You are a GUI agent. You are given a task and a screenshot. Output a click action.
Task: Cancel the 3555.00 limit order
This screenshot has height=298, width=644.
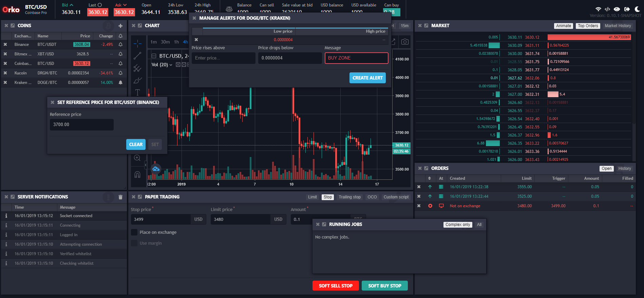[x=419, y=187]
